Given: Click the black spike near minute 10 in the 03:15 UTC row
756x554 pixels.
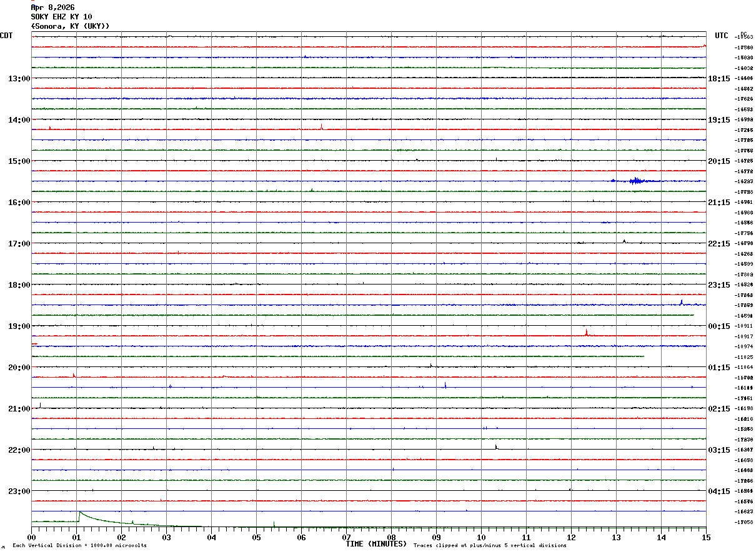Looking at the screenshot, I should pos(496,446).
